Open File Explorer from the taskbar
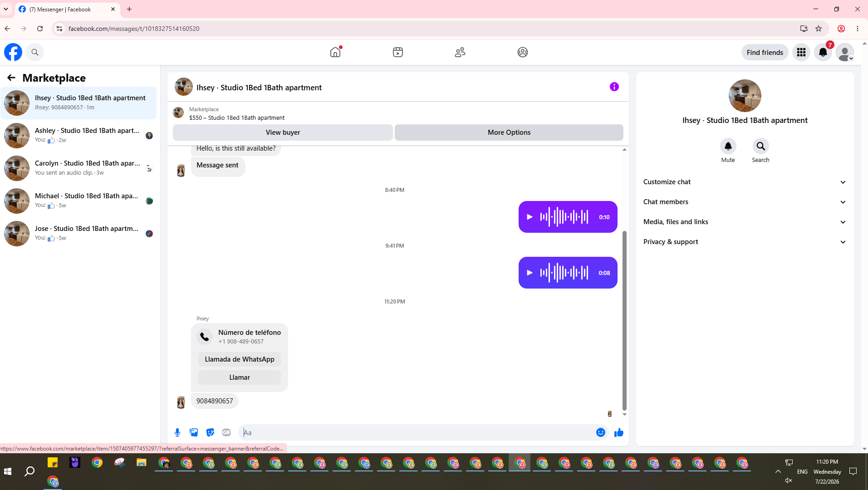 tap(142, 463)
